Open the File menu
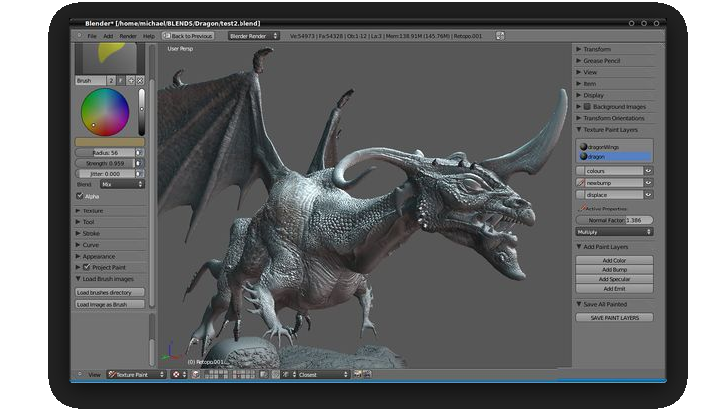 [92, 35]
